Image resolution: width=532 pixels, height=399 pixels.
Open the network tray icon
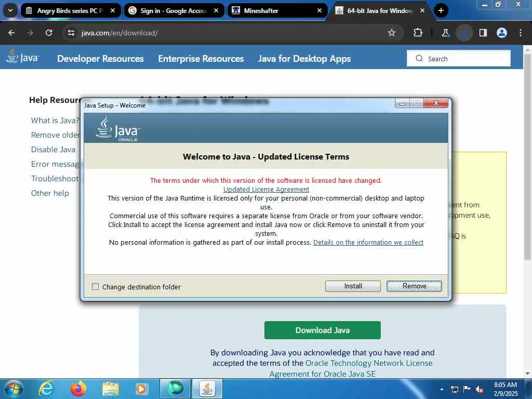[454, 389]
